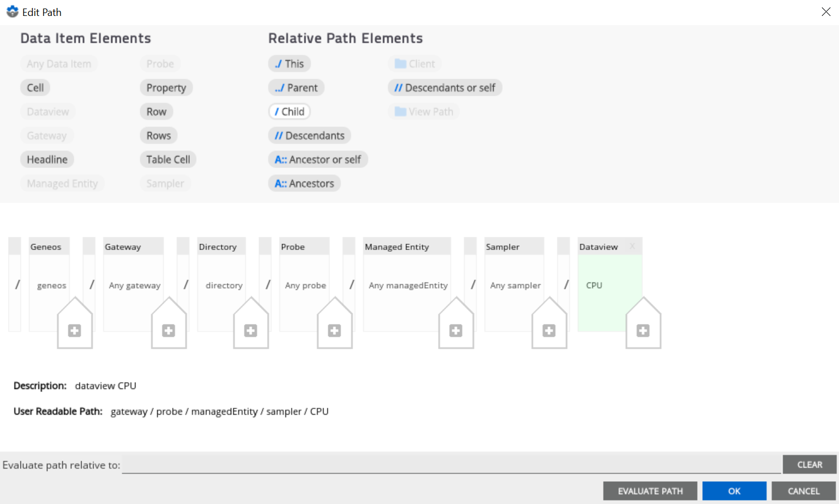839x504 pixels.
Task: Pick the Ancestor or self element
Action: [318, 159]
